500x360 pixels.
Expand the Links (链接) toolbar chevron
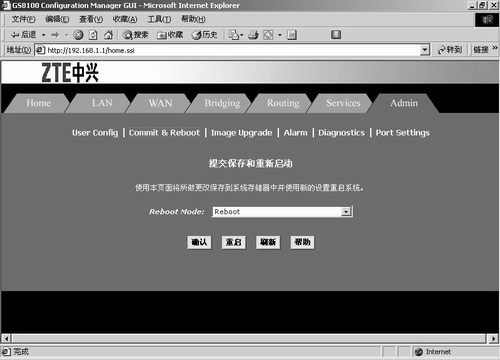click(x=495, y=49)
